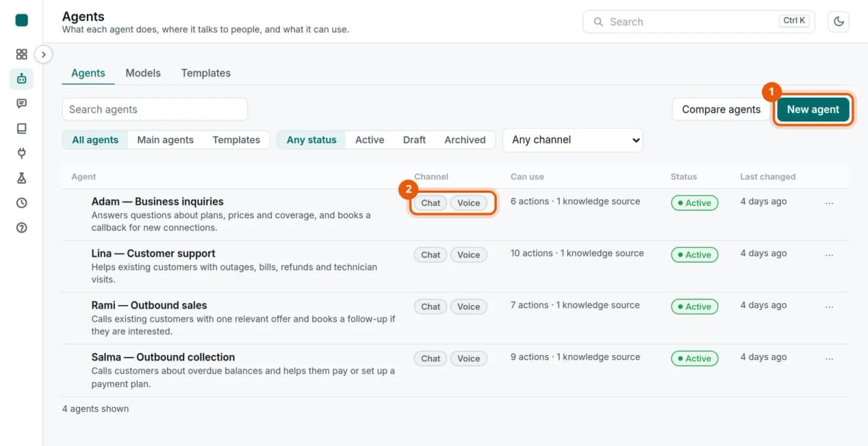Screen dimensions: 868x446
Task: Open the more options menu for Lina
Action: pos(829,254)
